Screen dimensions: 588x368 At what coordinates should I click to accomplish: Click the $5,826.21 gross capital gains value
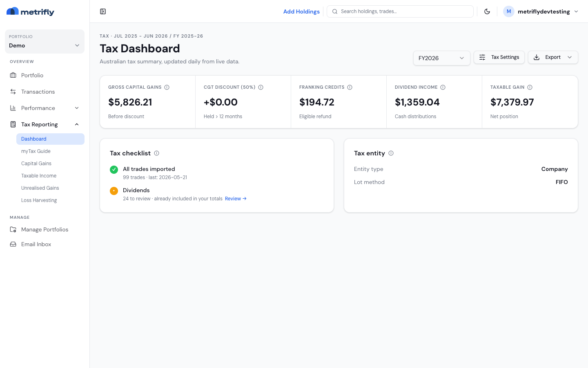tap(130, 102)
